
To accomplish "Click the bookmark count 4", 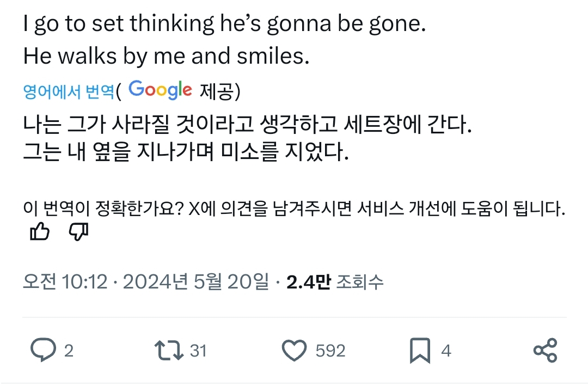I will [446, 351].
